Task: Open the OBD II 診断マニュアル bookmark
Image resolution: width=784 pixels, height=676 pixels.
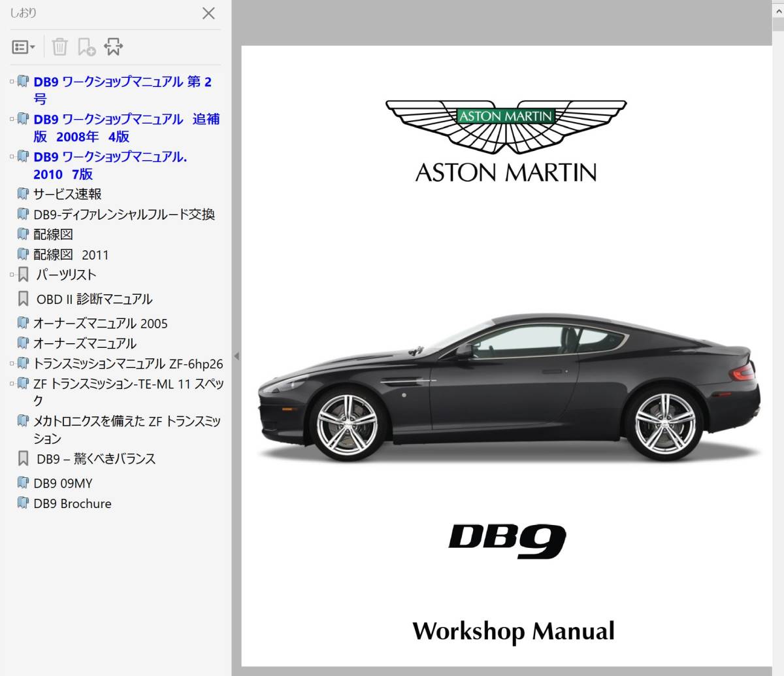Action: (94, 299)
